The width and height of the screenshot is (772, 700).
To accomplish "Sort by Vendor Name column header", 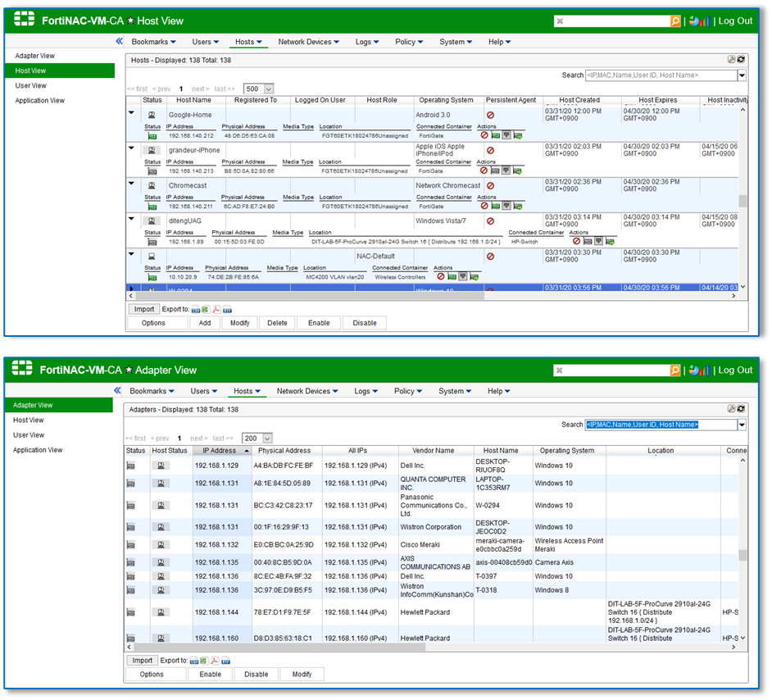I will [434, 451].
